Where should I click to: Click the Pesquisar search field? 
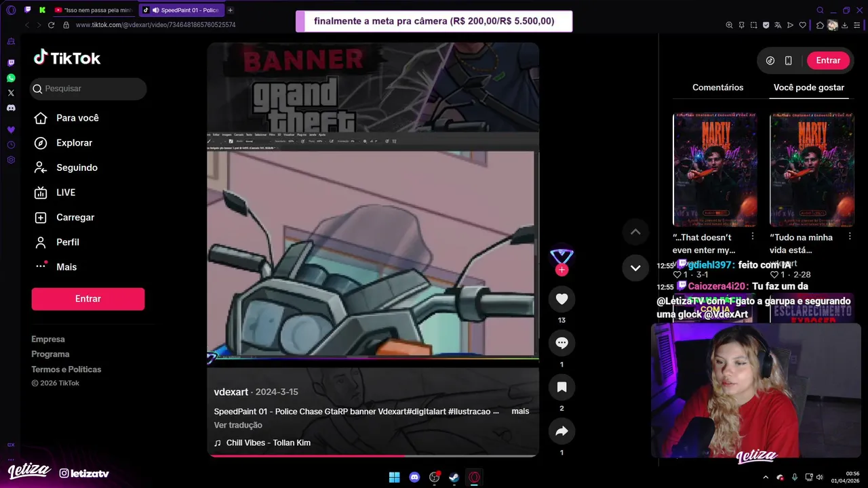pos(89,89)
